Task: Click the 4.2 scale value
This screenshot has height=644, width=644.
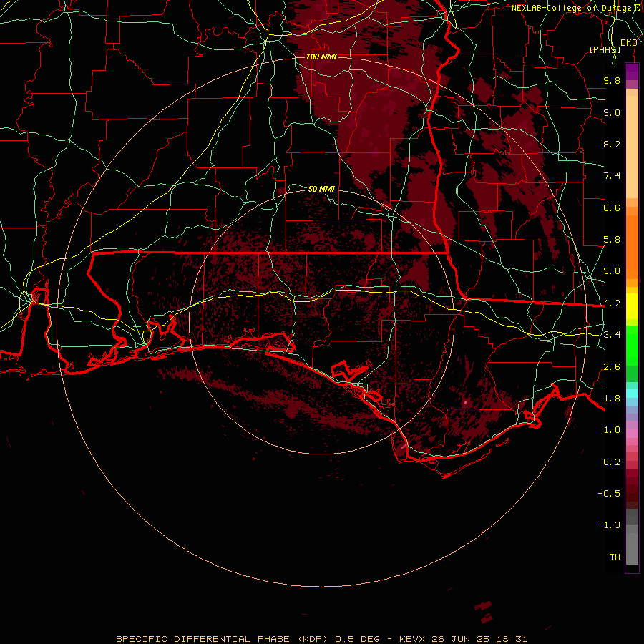Action: pyautogui.click(x=612, y=303)
